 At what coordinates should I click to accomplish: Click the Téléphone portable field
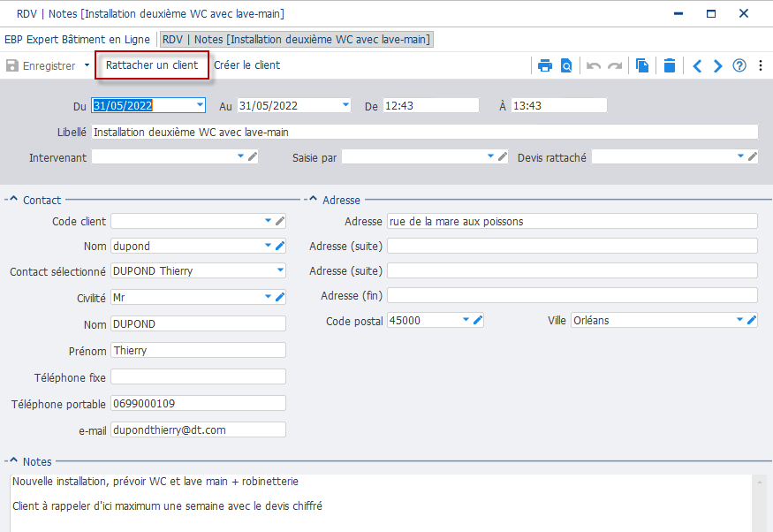tap(198, 403)
